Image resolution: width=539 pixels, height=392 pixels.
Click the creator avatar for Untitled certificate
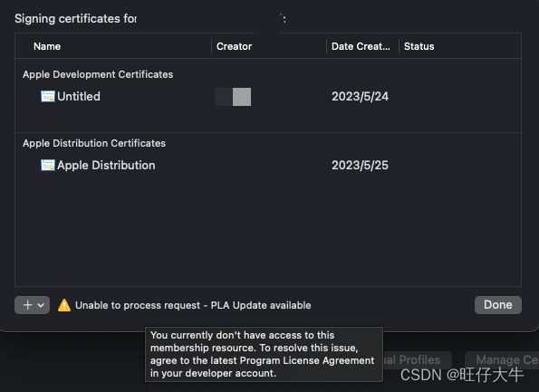pos(233,97)
